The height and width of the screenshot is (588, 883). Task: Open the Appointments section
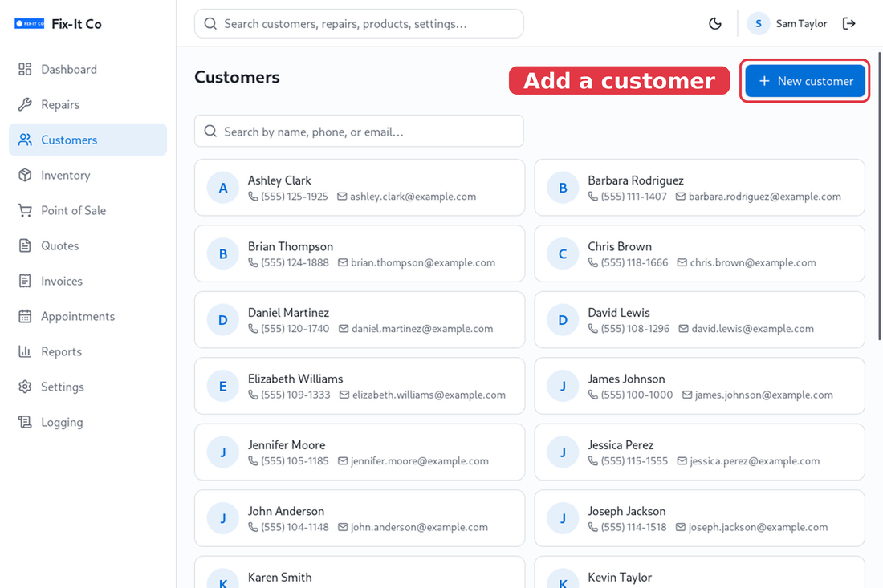87,316
